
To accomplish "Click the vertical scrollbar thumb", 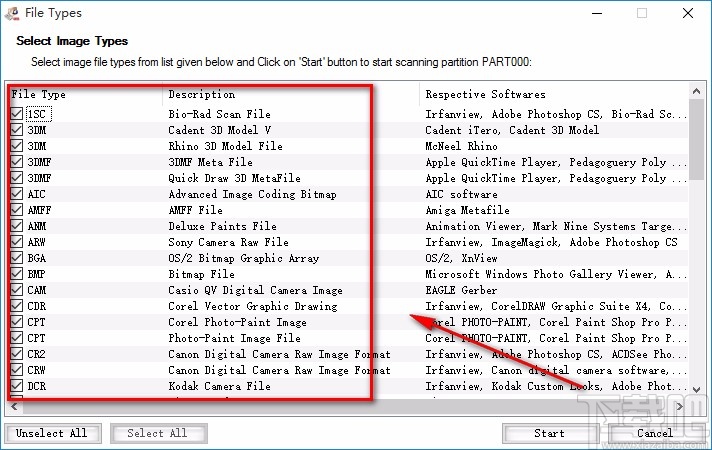I will pyautogui.click(x=697, y=139).
